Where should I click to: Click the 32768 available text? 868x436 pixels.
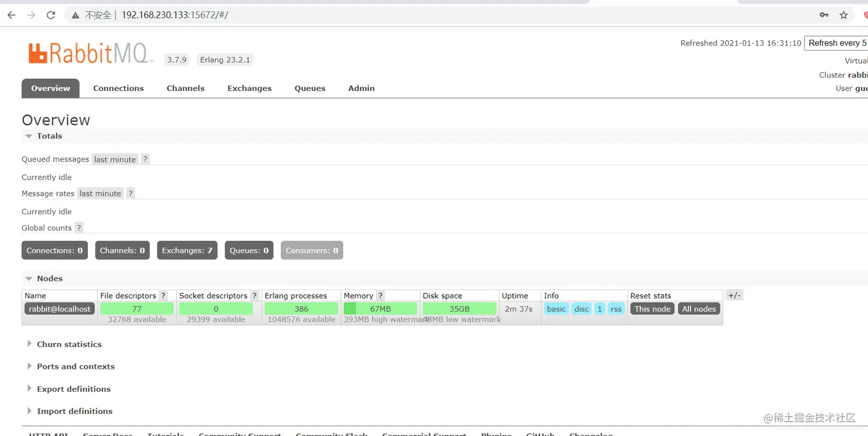click(137, 319)
